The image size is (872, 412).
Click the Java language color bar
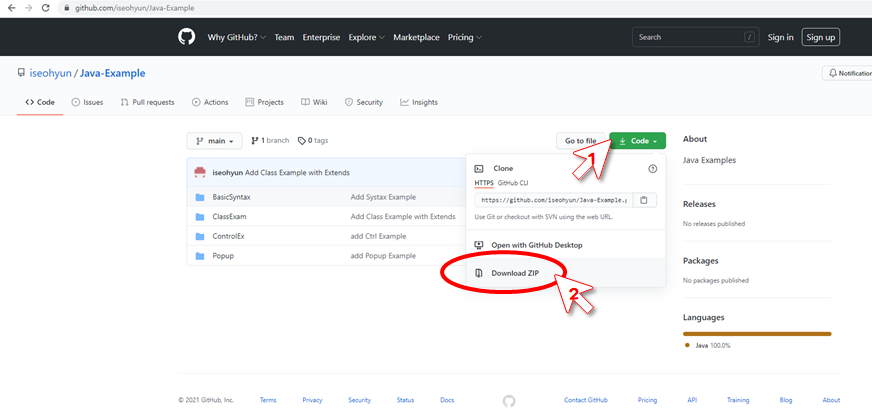(x=757, y=334)
